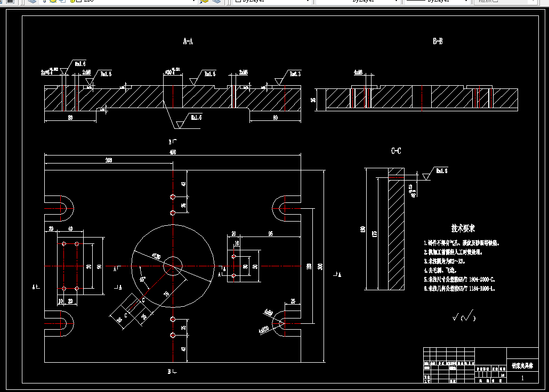This screenshot has width=549, height=392.
Task: Select technical requirement note line 4
Action: (x=440, y=271)
